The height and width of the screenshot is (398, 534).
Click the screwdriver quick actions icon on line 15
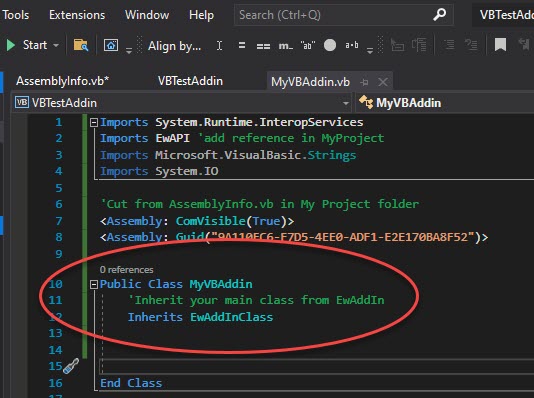point(71,366)
